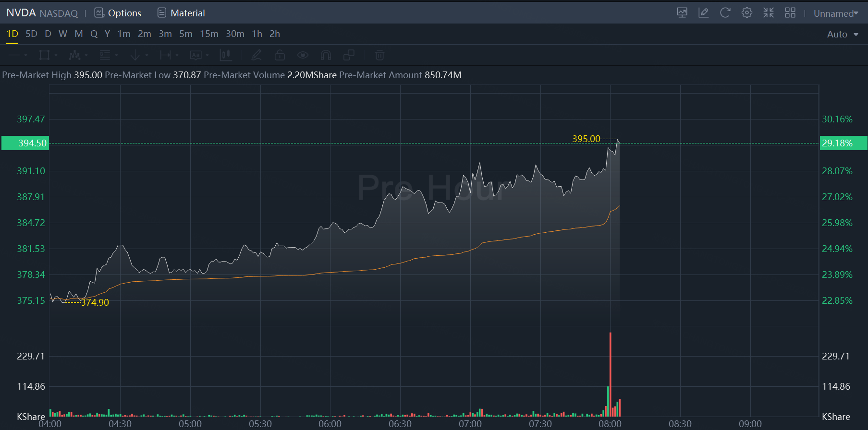868x430 pixels.
Task: Select the down arrow marker tool
Action: coord(135,55)
